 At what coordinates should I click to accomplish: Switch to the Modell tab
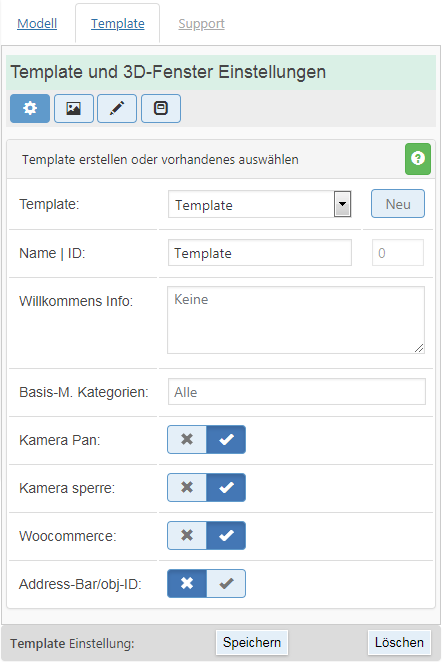click(x=37, y=24)
